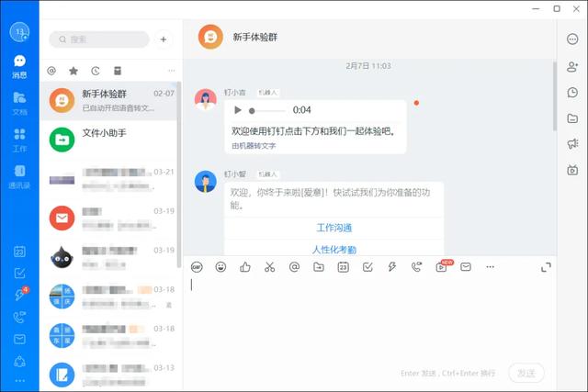Open the Messages (消息) tab in sidebar
Viewport: 588px width, 392px height.
[19, 67]
